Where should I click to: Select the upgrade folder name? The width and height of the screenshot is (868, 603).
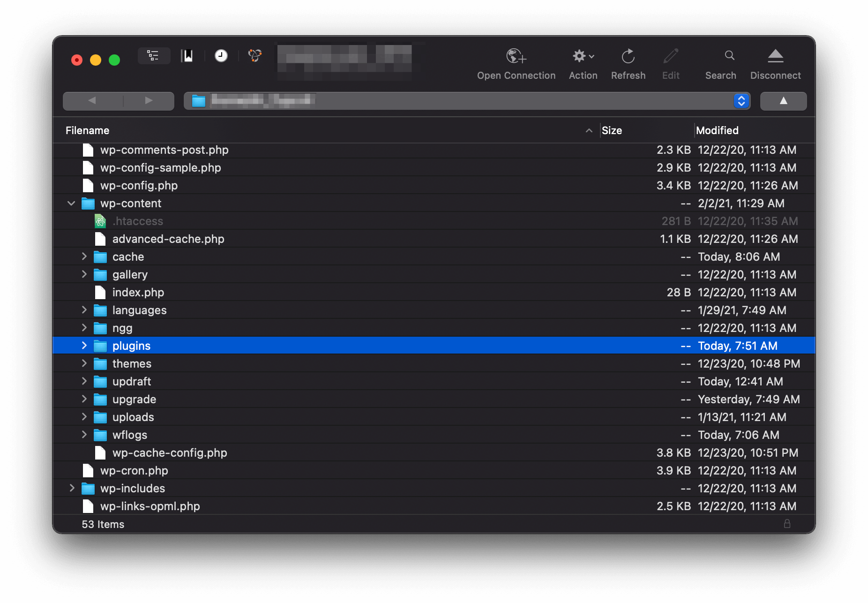[x=134, y=399]
